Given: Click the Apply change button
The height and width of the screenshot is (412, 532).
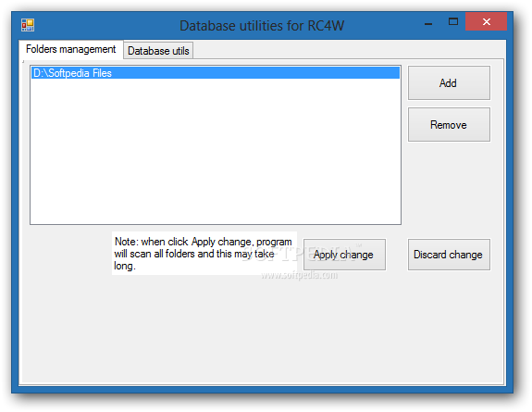Looking at the screenshot, I should pos(344,255).
